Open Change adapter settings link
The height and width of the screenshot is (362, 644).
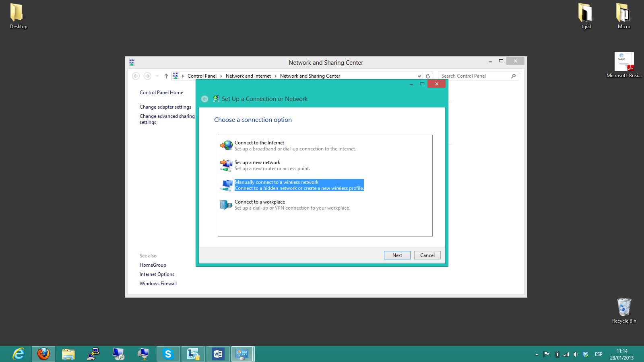tap(165, 107)
